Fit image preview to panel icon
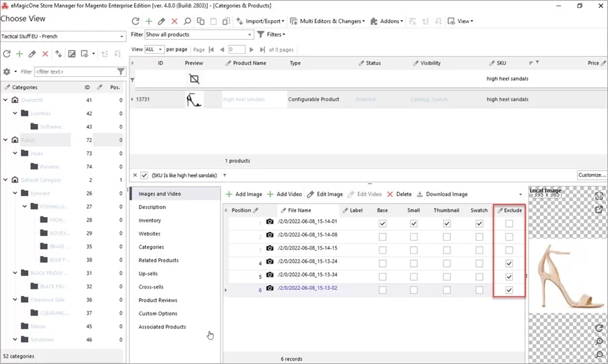Image resolution: width=608 pixels, height=364 pixels. 599,196
